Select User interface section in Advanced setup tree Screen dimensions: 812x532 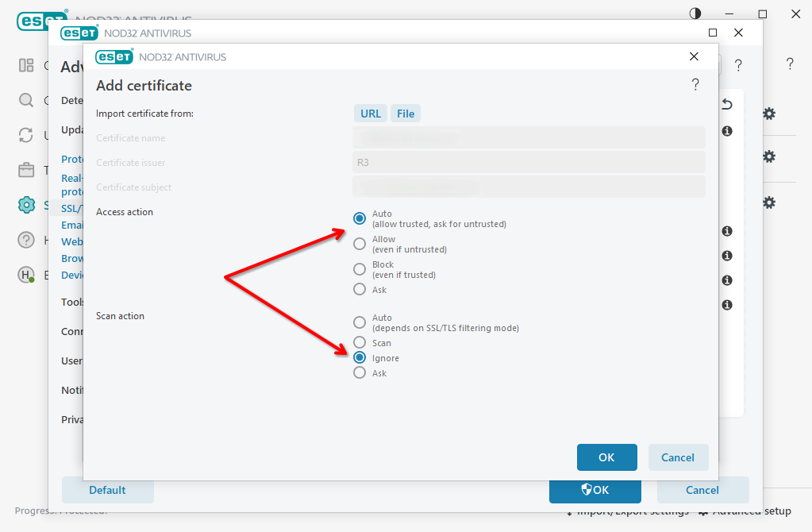click(x=71, y=361)
